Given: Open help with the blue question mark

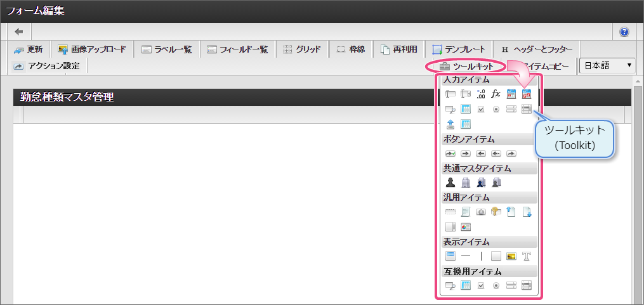Looking at the screenshot, I should click(x=624, y=32).
